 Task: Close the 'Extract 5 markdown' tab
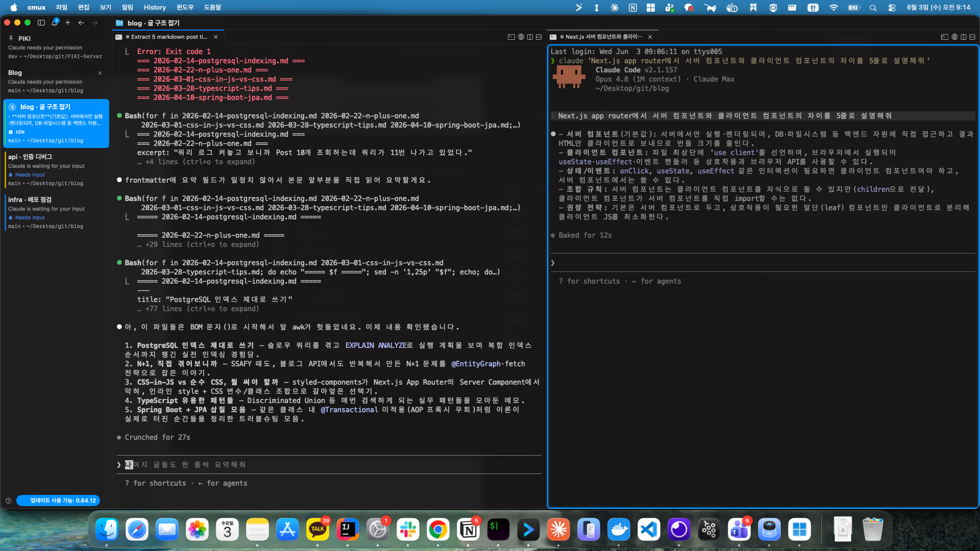[x=216, y=37]
